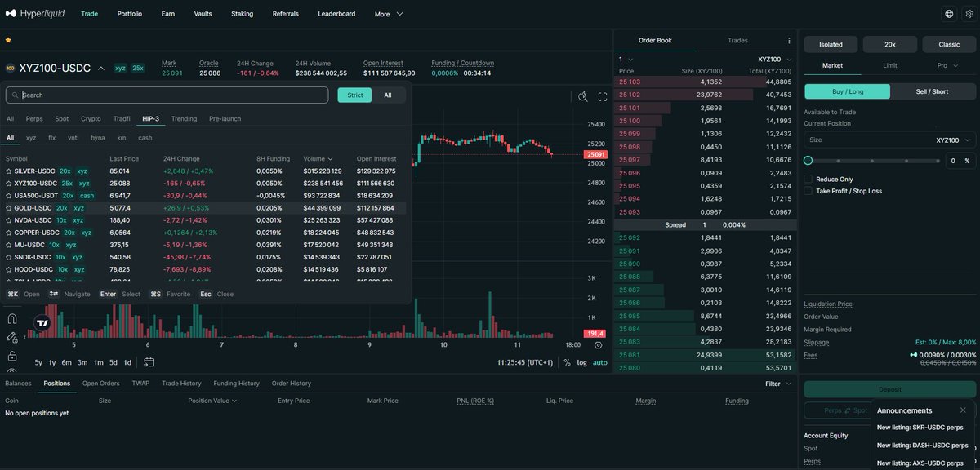Favorite XYZ100-USDC row with its star
The image size is (980, 470).
(9, 184)
